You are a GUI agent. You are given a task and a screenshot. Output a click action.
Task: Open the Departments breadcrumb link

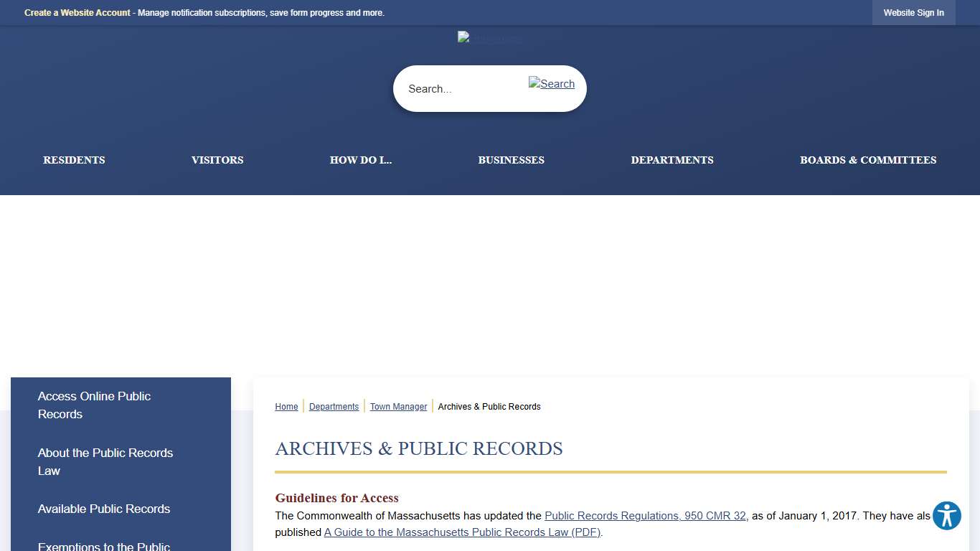coord(334,406)
